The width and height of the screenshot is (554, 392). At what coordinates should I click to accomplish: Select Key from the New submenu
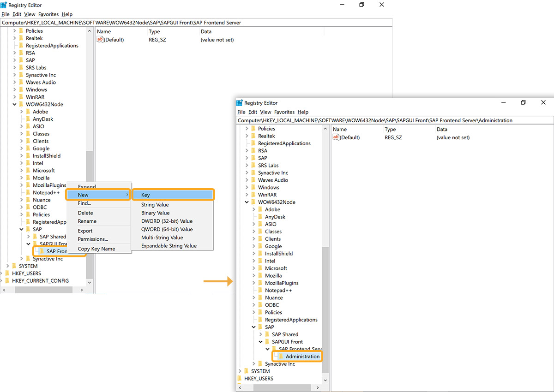[x=173, y=195]
